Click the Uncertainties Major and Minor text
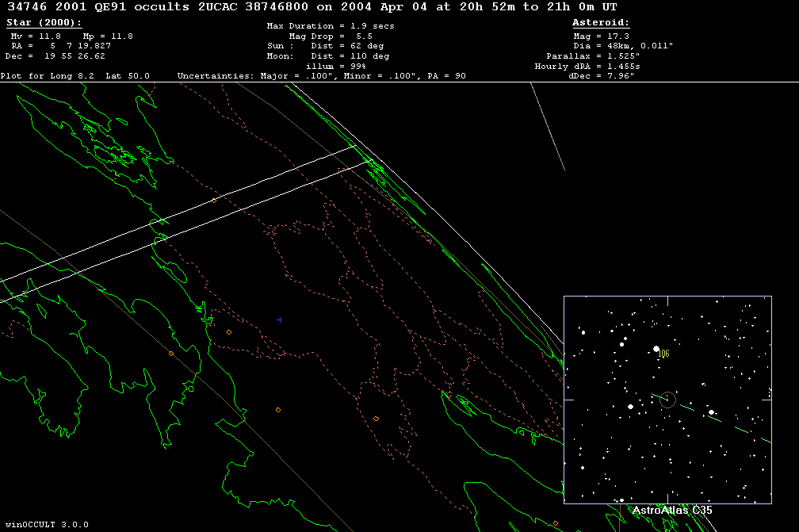 [x=321, y=76]
